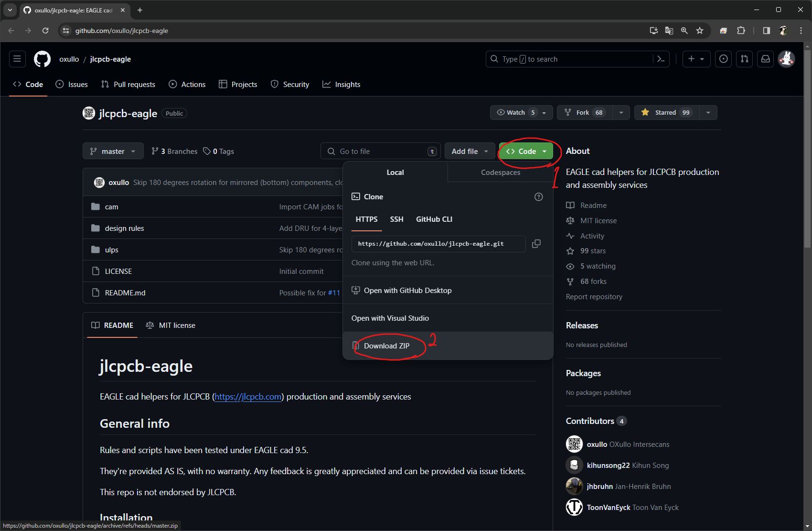This screenshot has height=531, width=812.
Task: Bookmark this page with the star icon
Action: click(700, 31)
